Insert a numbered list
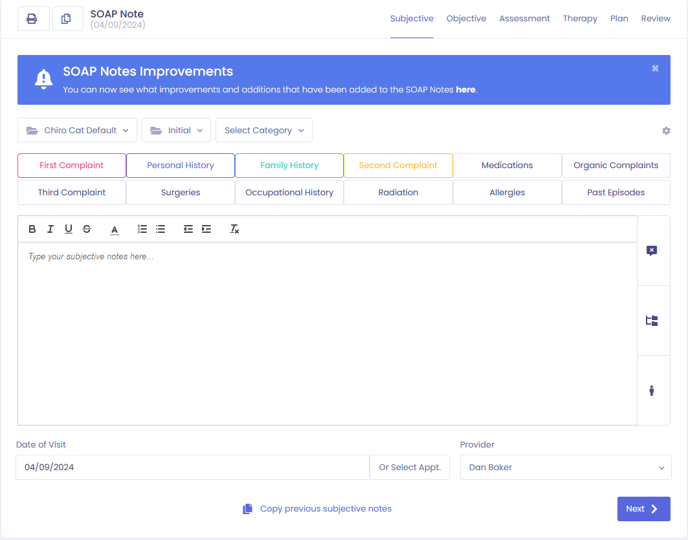The width and height of the screenshot is (688, 540). point(142,229)
